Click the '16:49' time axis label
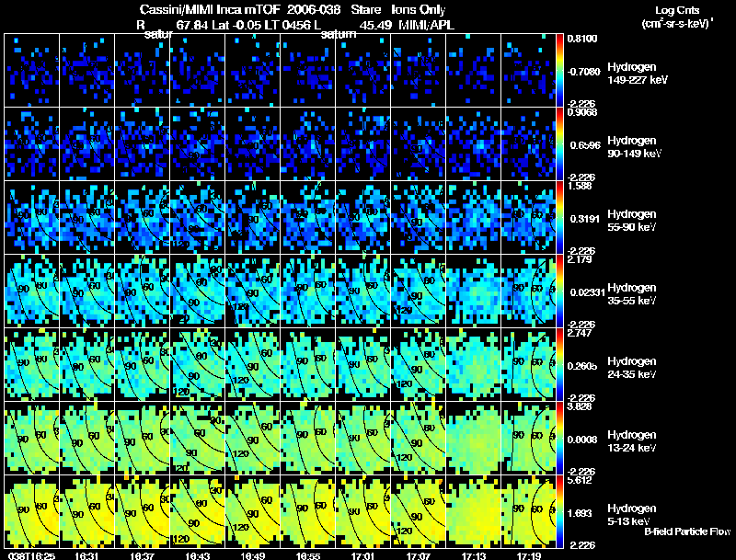736x560 pixels. tap(252, 555)
